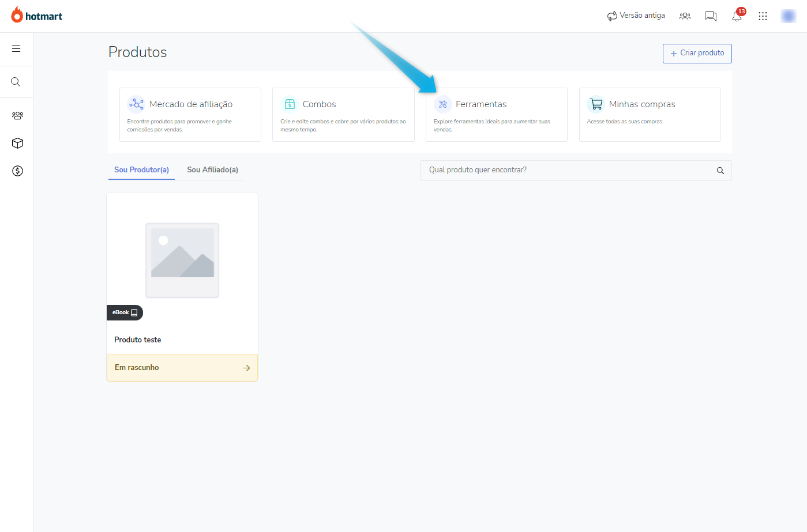Open the Mercado de afiliação card

(190, 114)
